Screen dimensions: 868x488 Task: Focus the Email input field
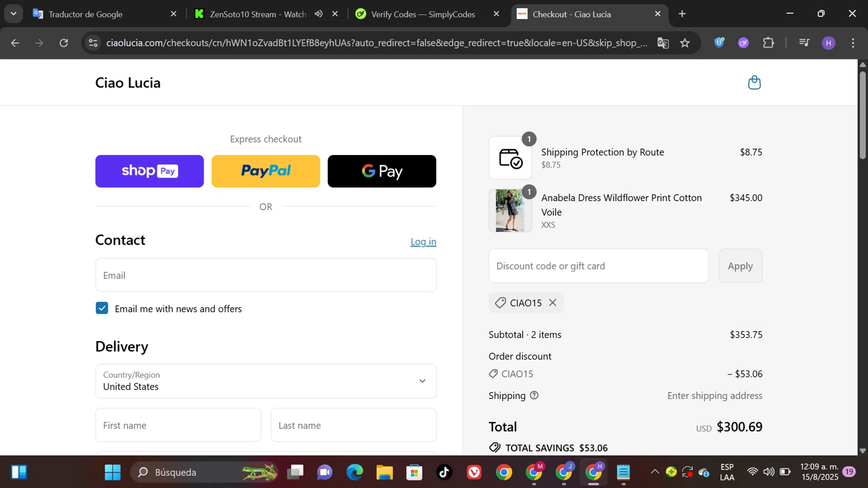(266, 275)
